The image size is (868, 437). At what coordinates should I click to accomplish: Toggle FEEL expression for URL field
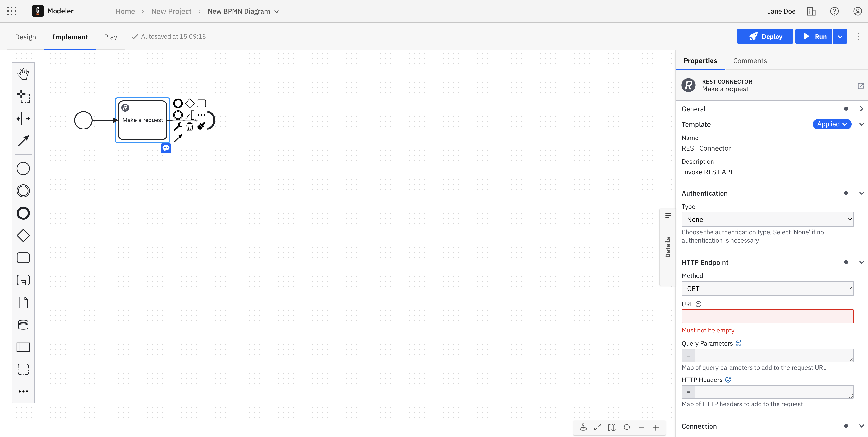tap(698, 304)
